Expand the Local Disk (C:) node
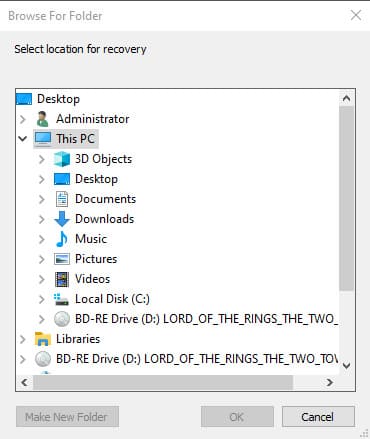The image size is (370, 439). [x=42, y=299]
